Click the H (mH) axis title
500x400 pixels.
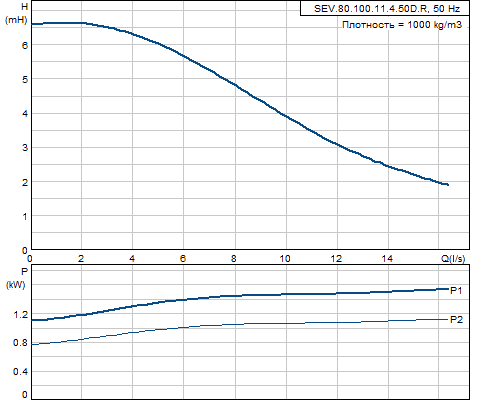click(x=16, y=13)
